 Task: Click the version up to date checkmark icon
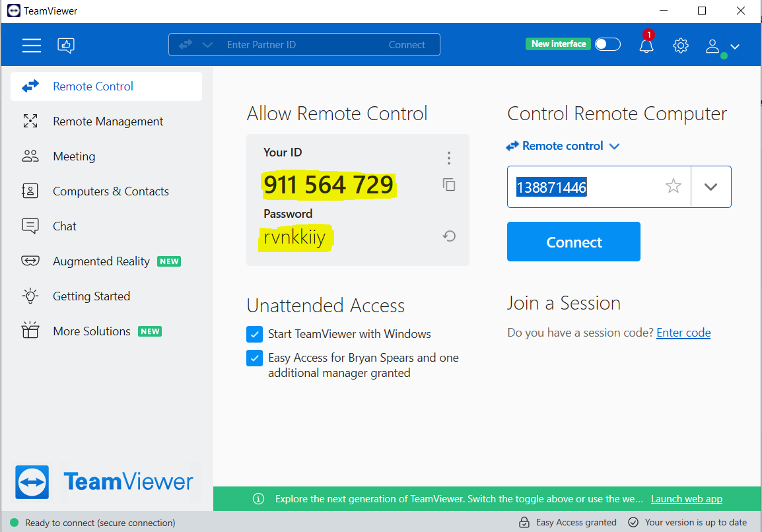[x=633, y=522]
